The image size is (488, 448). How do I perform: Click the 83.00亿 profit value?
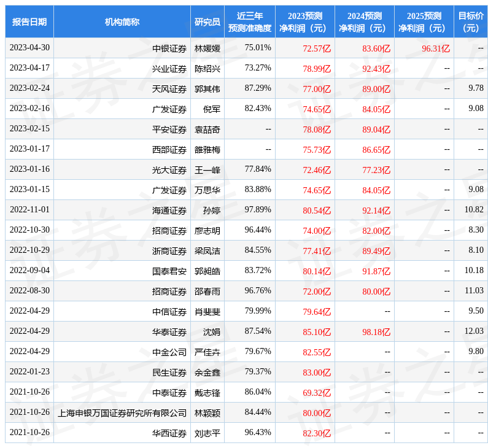click(x=317, y=372)
